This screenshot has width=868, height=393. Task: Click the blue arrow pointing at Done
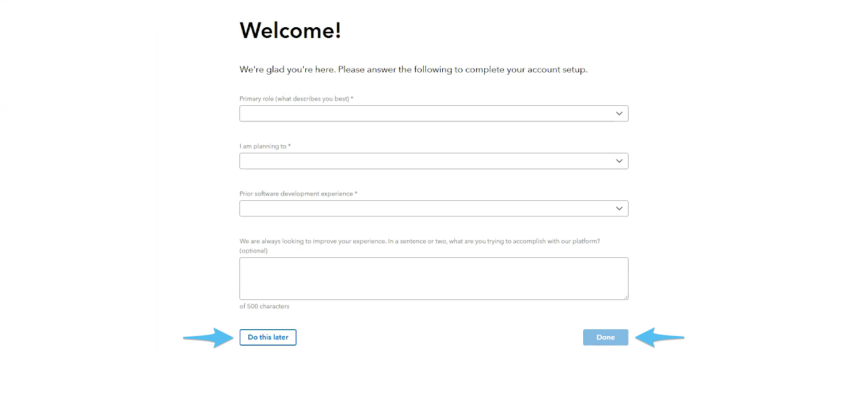(659, 337)
